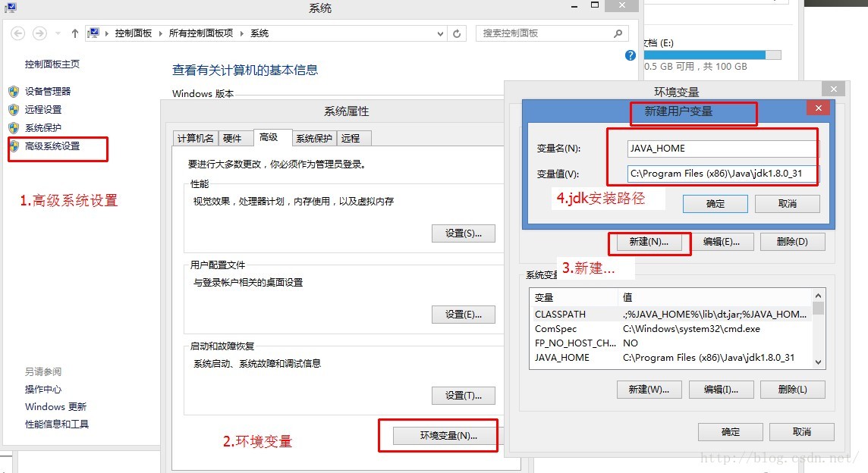Select the ComSpec variable row
Viewport: 868px width, 473px height.
(671, 329)
